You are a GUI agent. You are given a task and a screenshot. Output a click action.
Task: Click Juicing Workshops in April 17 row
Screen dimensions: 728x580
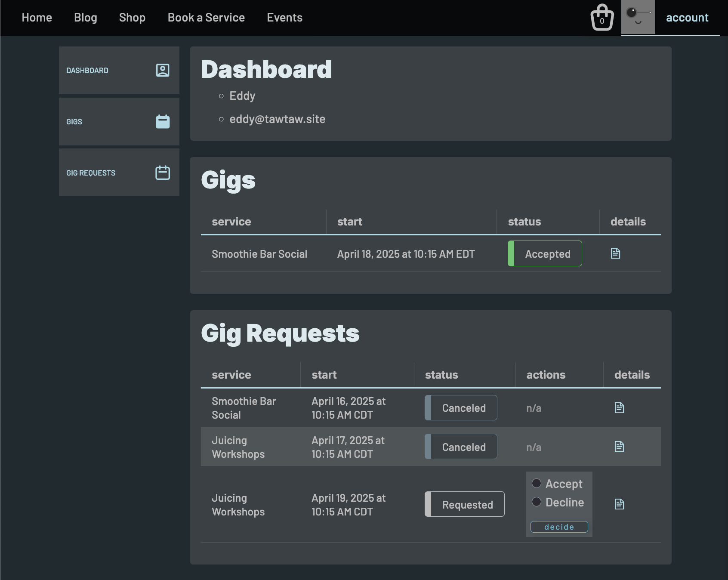pos(238,447)
